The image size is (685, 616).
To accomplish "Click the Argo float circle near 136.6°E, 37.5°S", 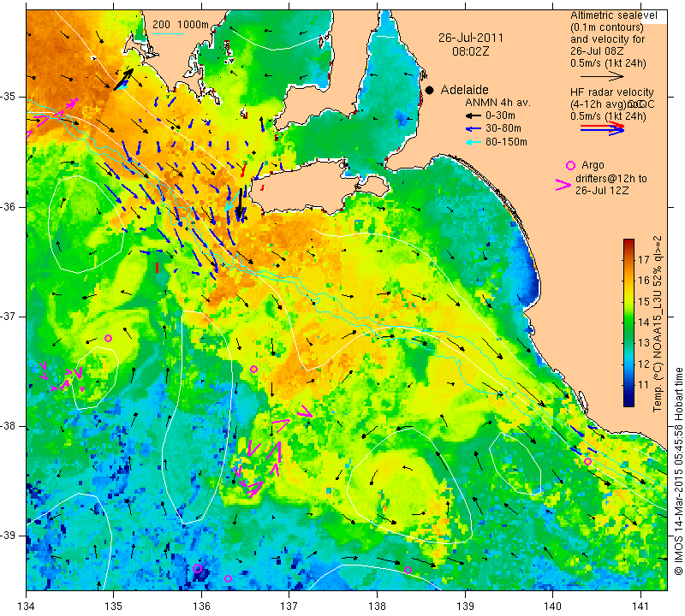I will point(253,370).
